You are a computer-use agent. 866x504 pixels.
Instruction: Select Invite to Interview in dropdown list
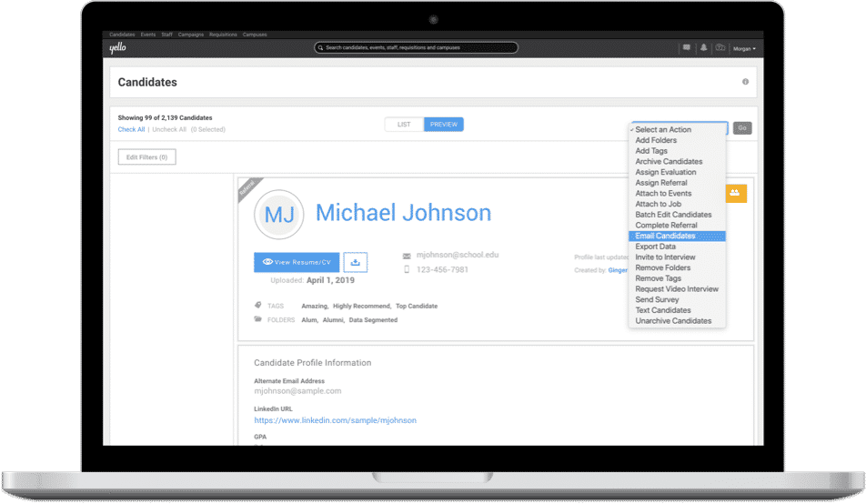(x=665, y=257)
